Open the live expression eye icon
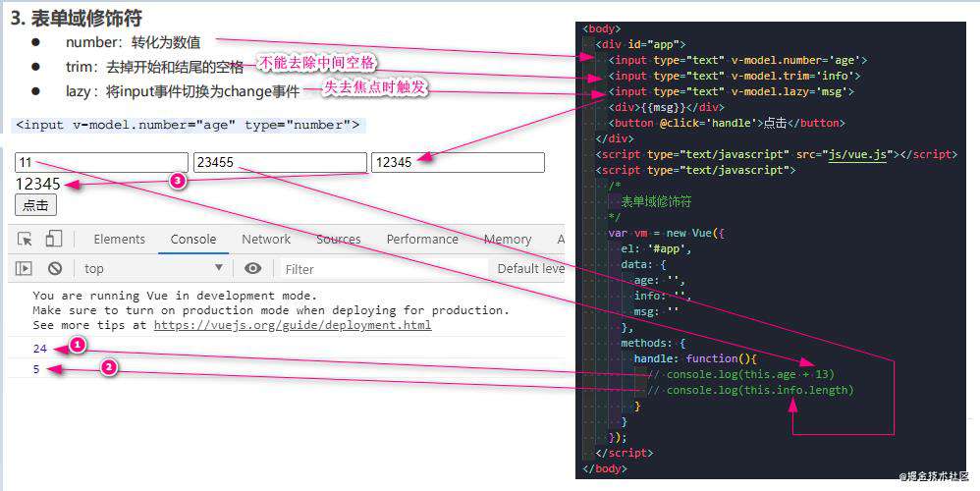980x491 pixels. pyautogui.click(x=253, y=269)
